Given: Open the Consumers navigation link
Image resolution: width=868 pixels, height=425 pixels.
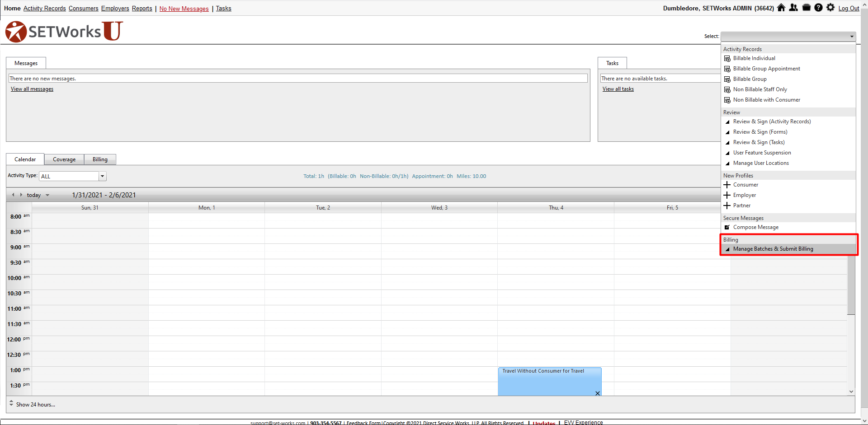Looking at the screenshot, I should (84, 8).
